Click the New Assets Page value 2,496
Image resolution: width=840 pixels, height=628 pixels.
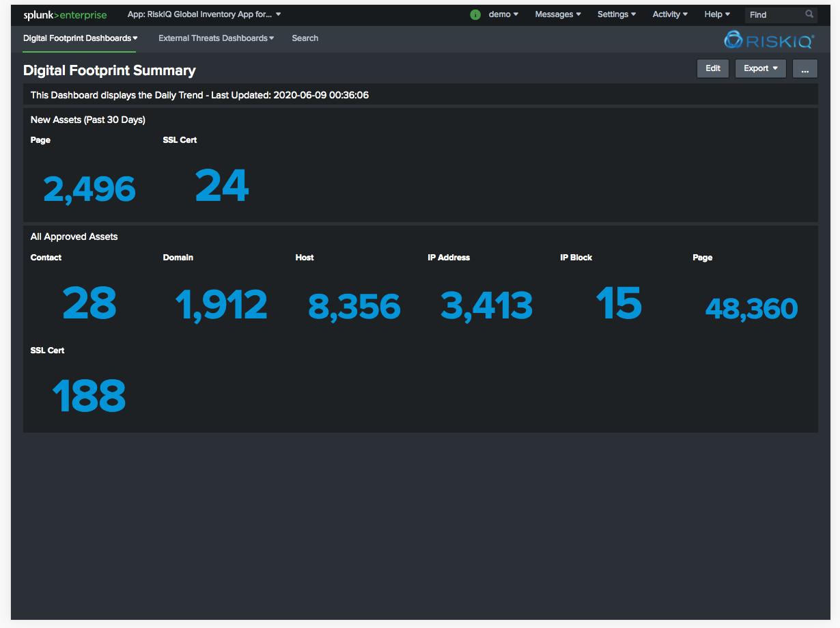(89, 189)
